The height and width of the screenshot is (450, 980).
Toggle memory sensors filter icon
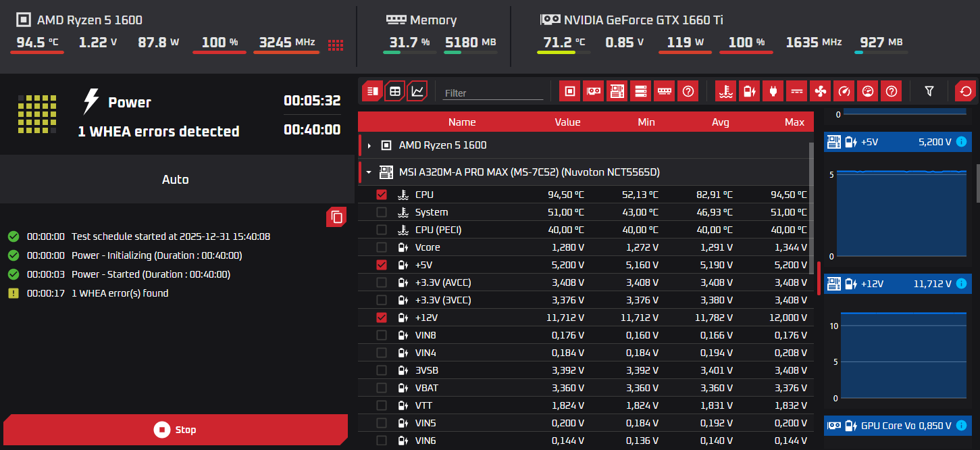click(665, 91)
